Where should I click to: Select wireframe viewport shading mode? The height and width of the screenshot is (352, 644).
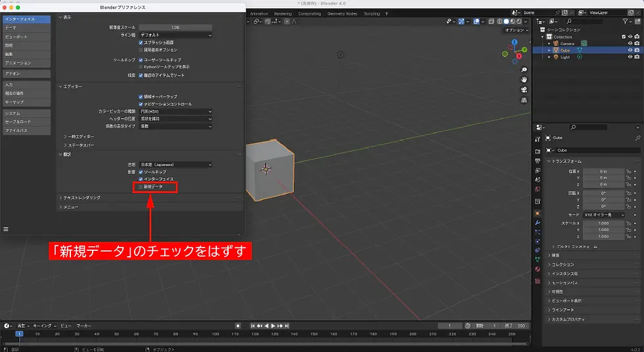(500, 21)
